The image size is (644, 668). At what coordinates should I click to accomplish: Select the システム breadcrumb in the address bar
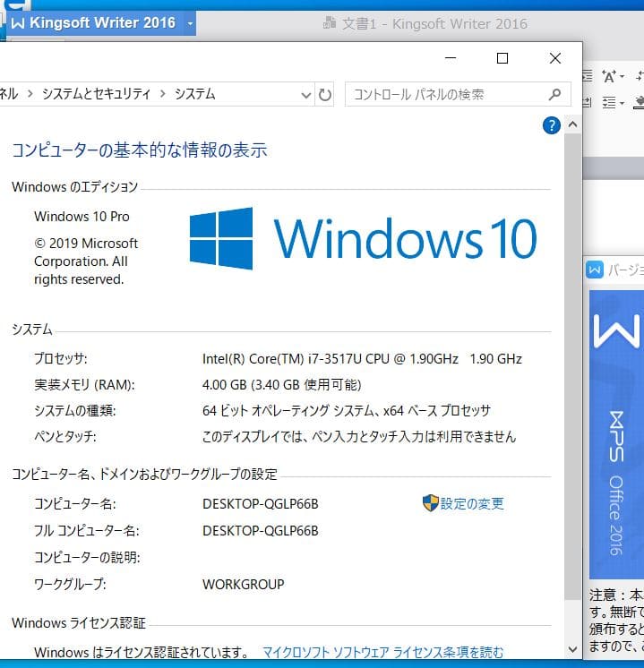(194, 93)
